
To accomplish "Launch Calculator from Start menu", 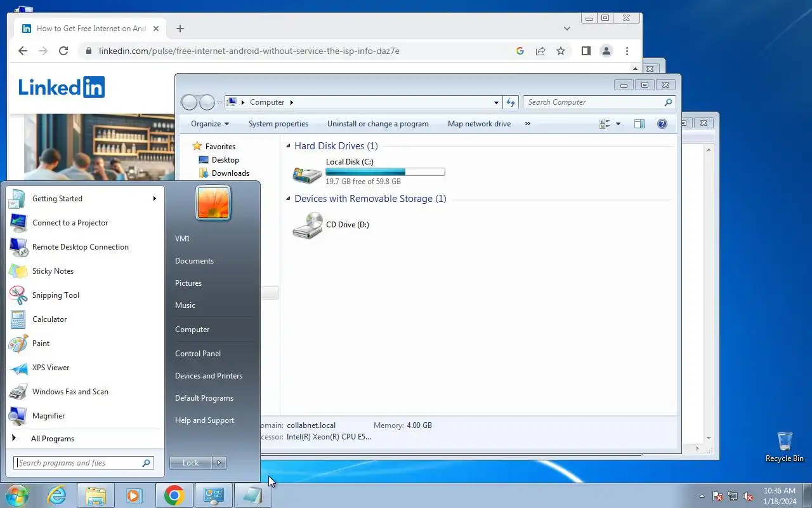I will tap(82, 319).
